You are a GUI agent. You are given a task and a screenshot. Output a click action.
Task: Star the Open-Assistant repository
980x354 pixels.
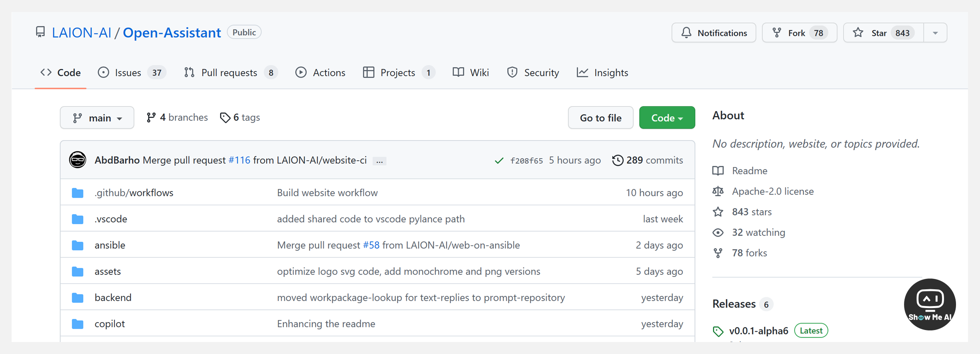point(883,33)
